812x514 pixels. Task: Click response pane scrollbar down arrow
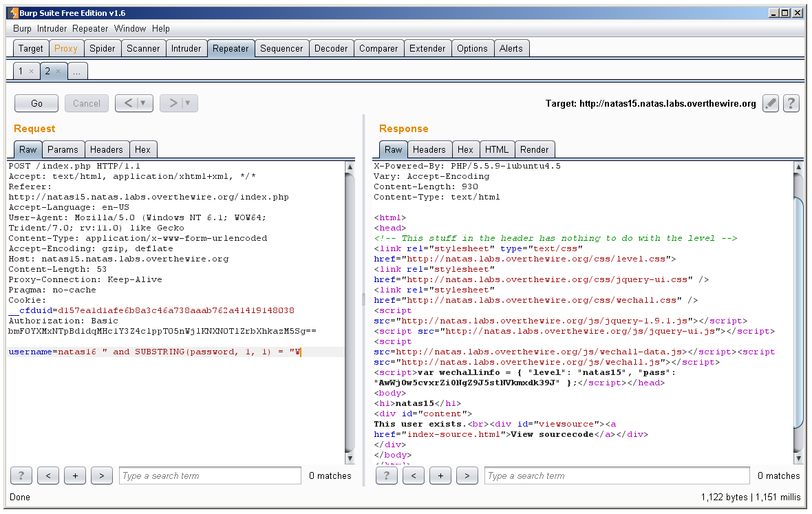[798, 458]
